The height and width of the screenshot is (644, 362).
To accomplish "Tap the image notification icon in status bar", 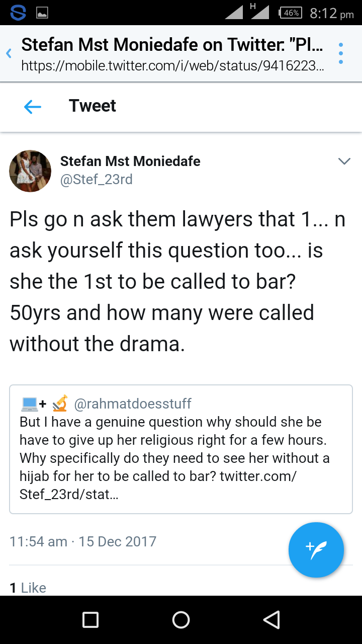I will [42, 14].
